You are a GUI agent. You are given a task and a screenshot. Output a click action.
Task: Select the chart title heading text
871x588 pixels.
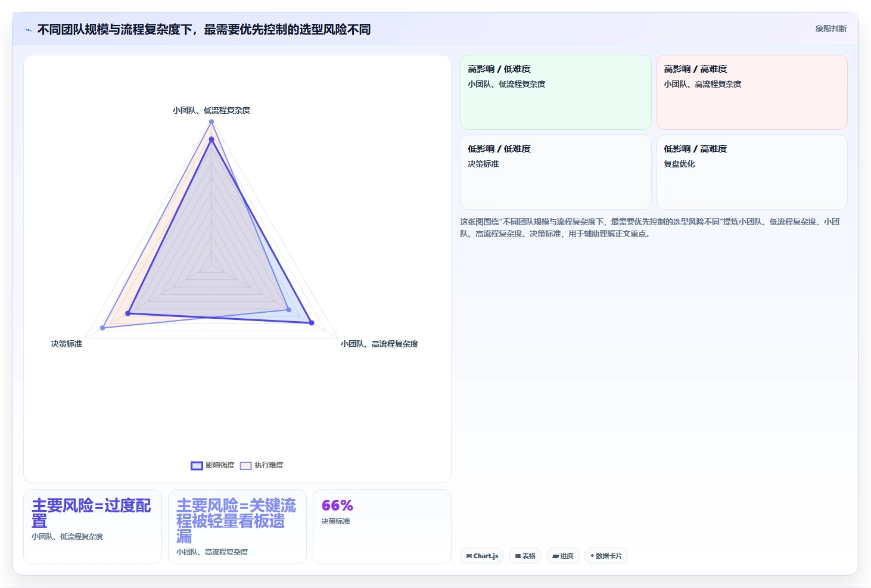click(x=204, y=29)
